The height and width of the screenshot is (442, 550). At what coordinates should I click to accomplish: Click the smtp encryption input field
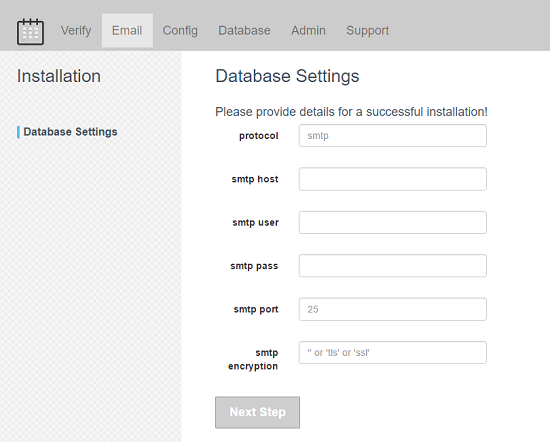coord(393,353)
